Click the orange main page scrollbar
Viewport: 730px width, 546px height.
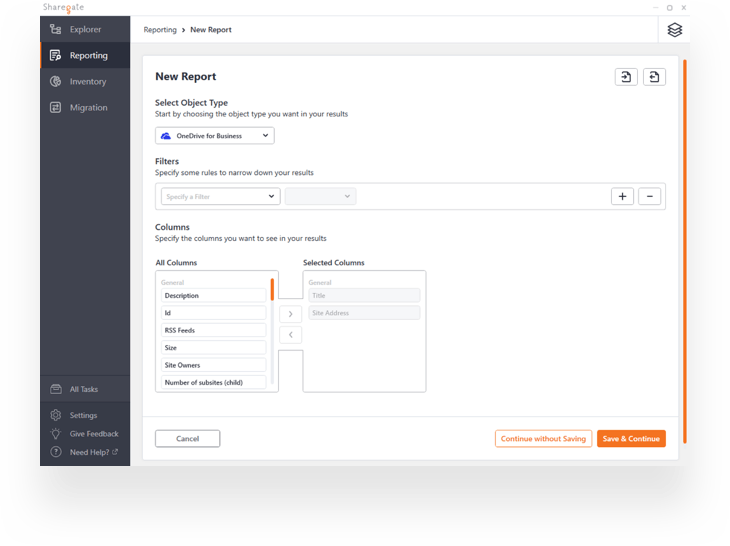(x=685, y=251)
